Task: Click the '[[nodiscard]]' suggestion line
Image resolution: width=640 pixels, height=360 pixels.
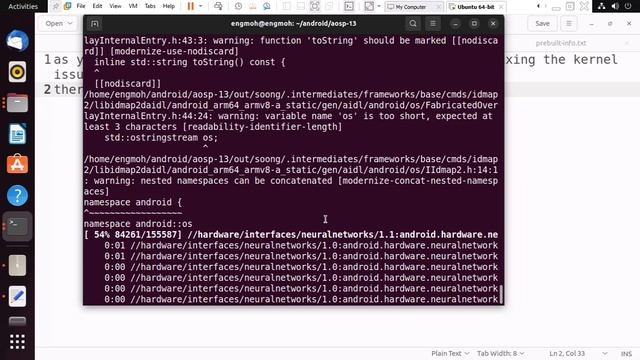Action: [128, 84]
